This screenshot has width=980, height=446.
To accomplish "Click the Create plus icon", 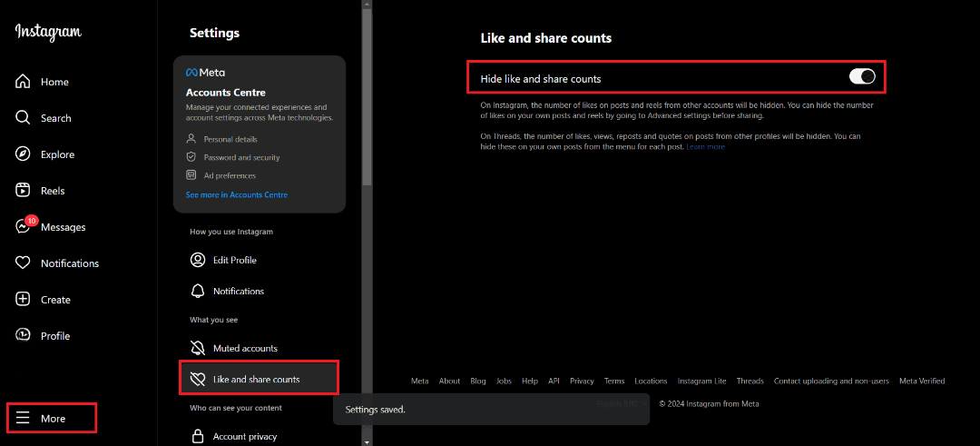I will pos(23,300).
